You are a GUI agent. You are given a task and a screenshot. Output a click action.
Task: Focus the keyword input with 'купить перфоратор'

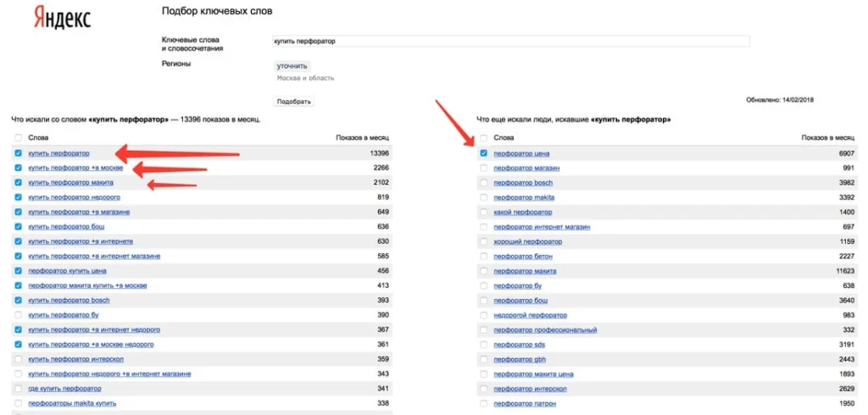[511, 41]
